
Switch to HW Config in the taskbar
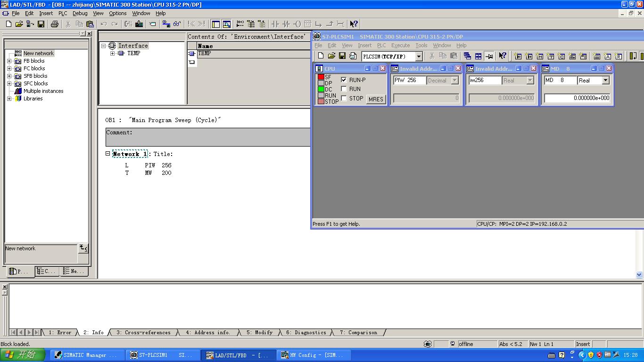tap(313, 355)
